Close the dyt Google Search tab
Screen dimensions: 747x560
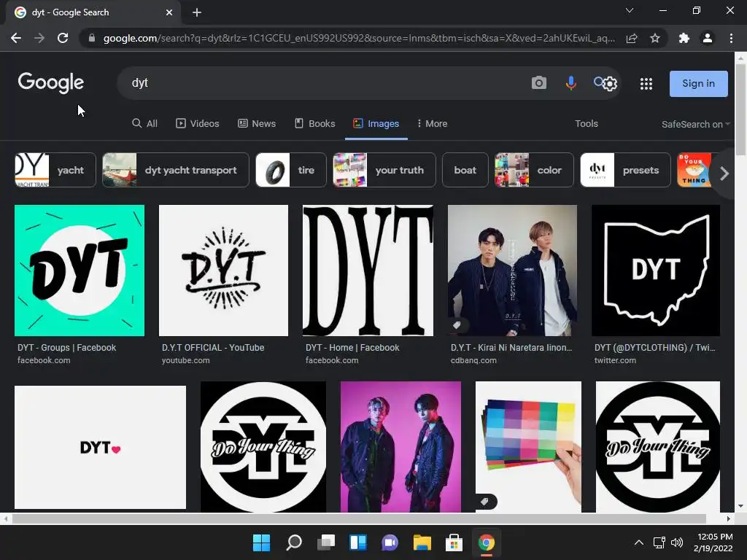pos(169,12)
